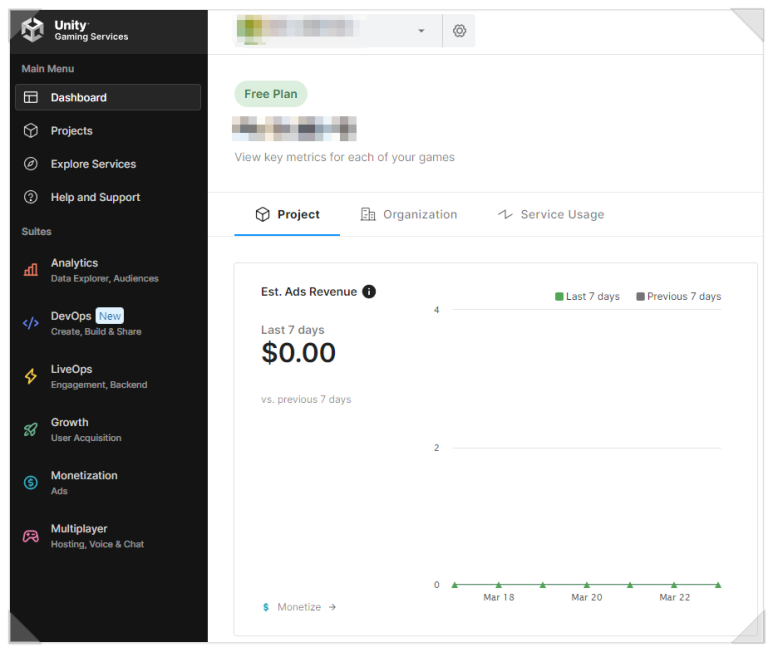
Task: Click the Suites section label
Action: 36,232
